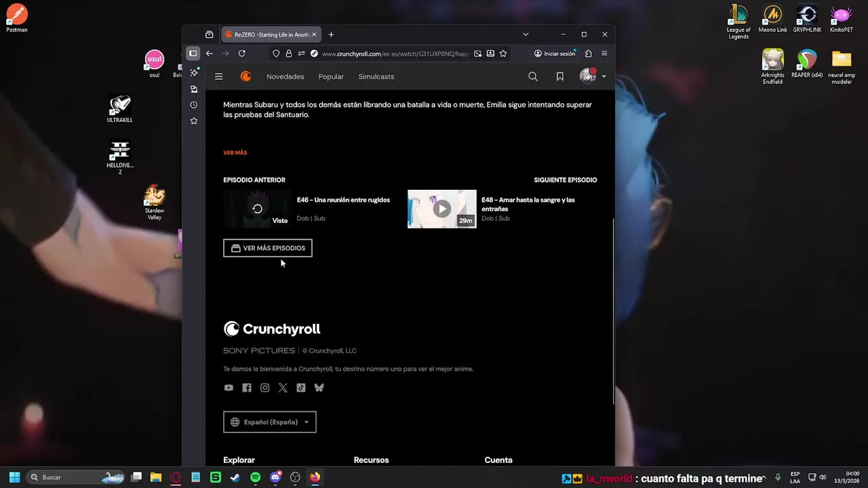This screenshot has width=868, height=488.
Task: Toggle the tray microphone icon
Action: 778,477
